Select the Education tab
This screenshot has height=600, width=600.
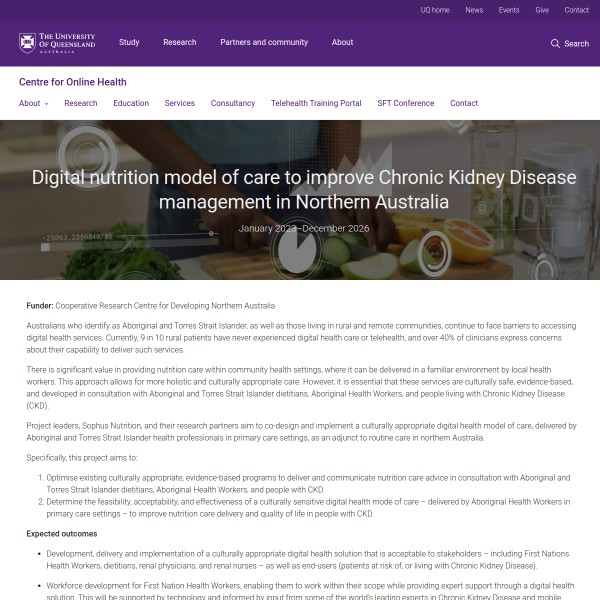point(131,103)
